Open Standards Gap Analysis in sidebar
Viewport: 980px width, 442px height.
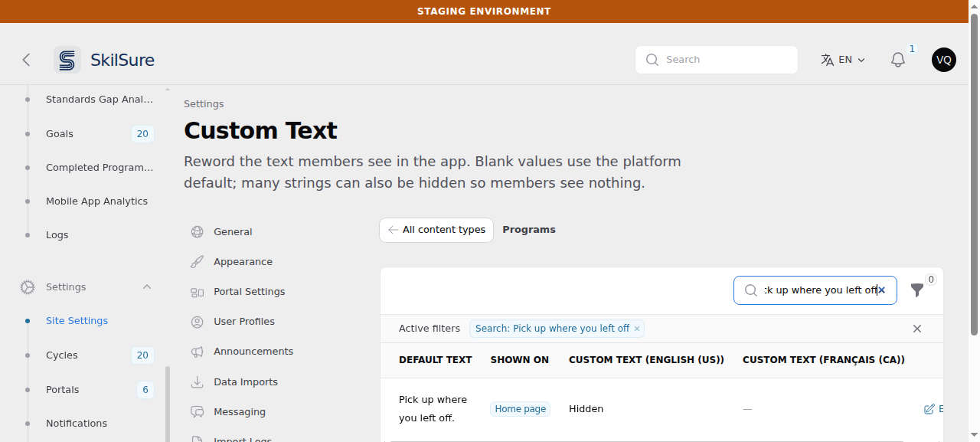100,100
